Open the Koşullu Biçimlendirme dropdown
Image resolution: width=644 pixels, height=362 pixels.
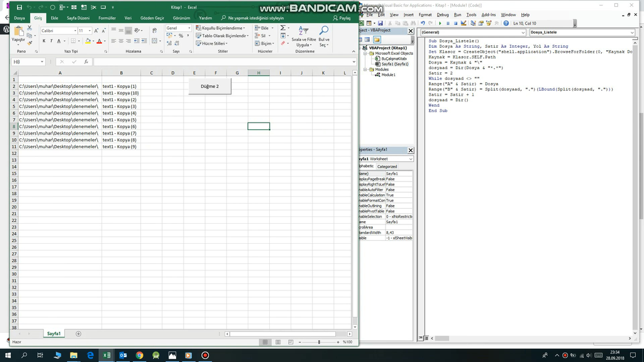[221, 28]
